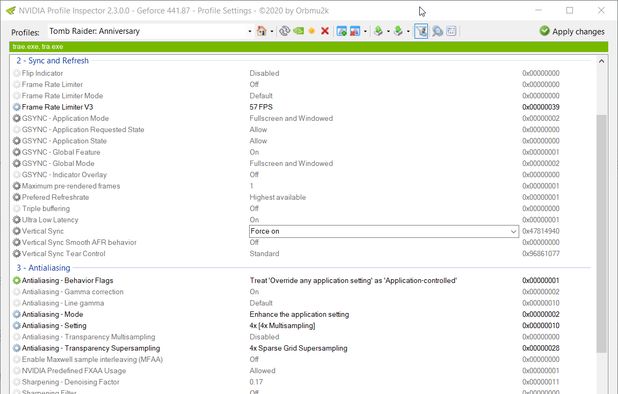This screenshot has height=394, width=618.
Task: Click gear icon beside Maximum pre-rendered frames
Action: 17,186
